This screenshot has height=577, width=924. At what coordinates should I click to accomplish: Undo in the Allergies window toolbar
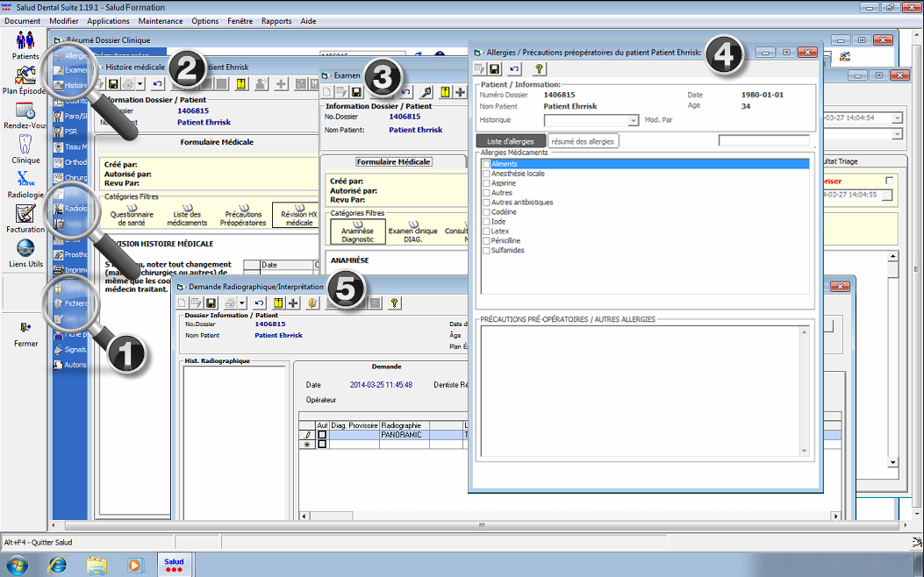pyautogui.click(x=514, y=69)
